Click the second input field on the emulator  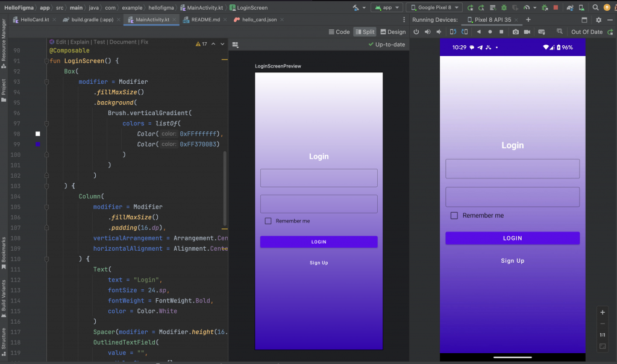(x=512, y=196)
